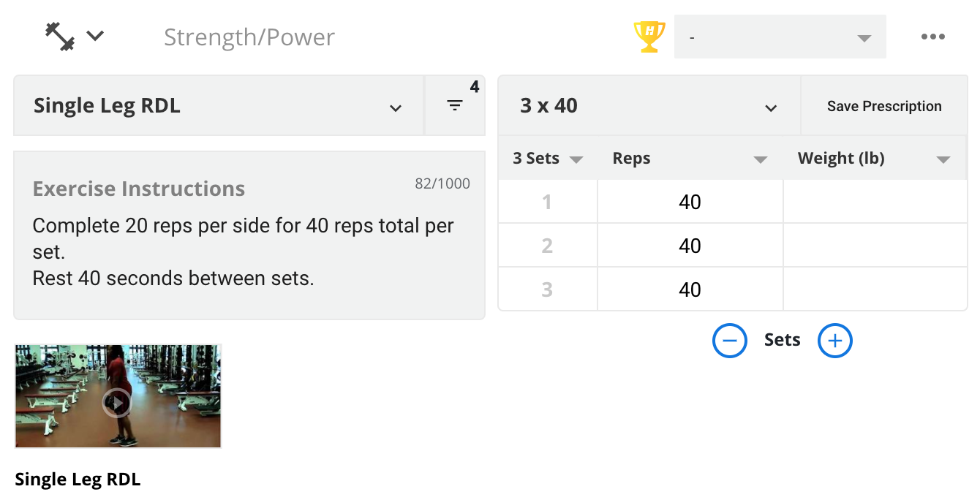Viewport: 980px width, 500px height.
Task: Click the set 1 reps field
Action: pos(690,202)
